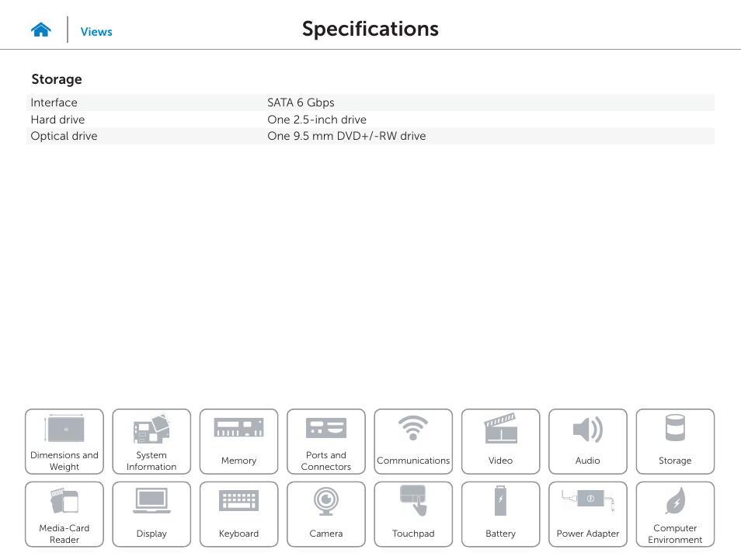Screen dimensions: 741x560
Task: Click the 'Specifications' page title
Action: coord(370,29)
